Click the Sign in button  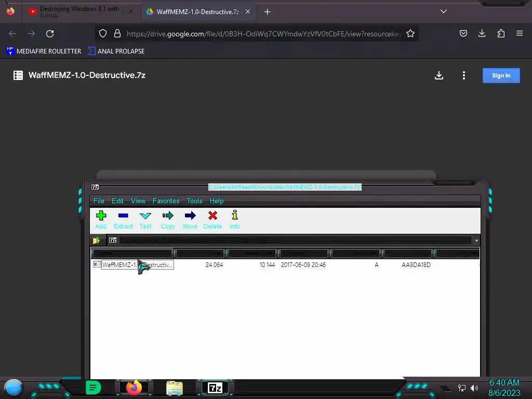[x=501, y=76]
